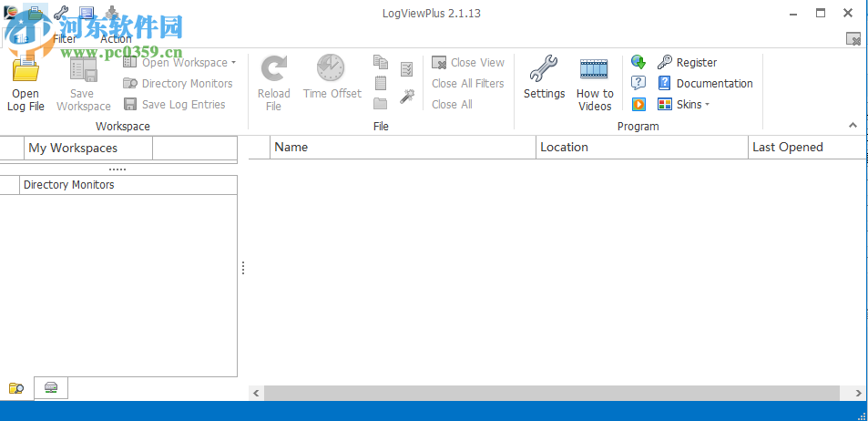This screenshot has height=421, width=868.
Task: Sort by the Last Opened column header
Action: [806, 148]
